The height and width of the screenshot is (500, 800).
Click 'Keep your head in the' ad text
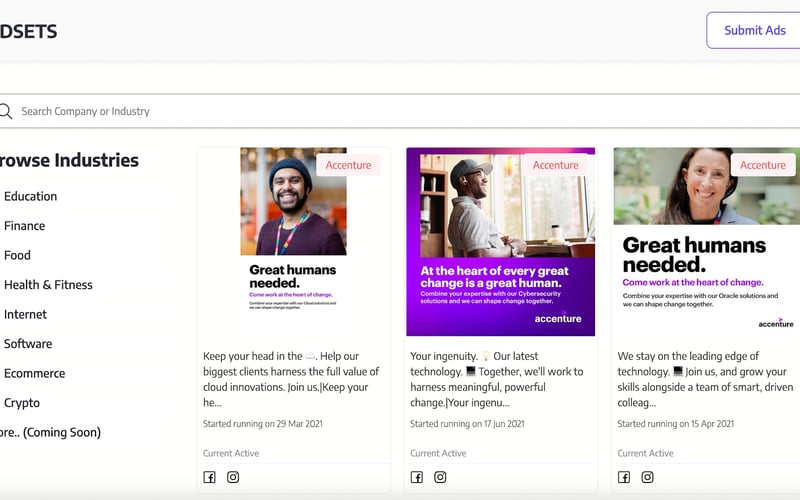(291, 379)
